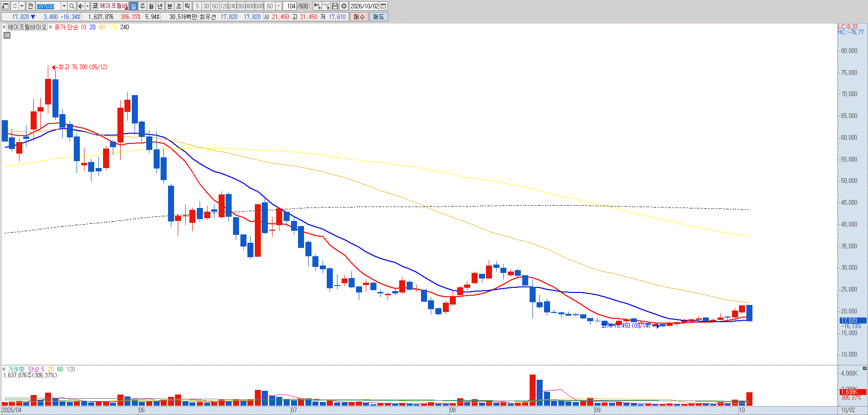Select yearly (년) chart period

click(x=160, y=6)
